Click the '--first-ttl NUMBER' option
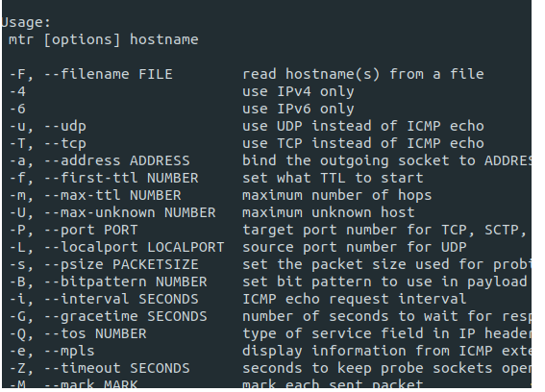This screenshot has height=392, width=545. coord(121,178)
